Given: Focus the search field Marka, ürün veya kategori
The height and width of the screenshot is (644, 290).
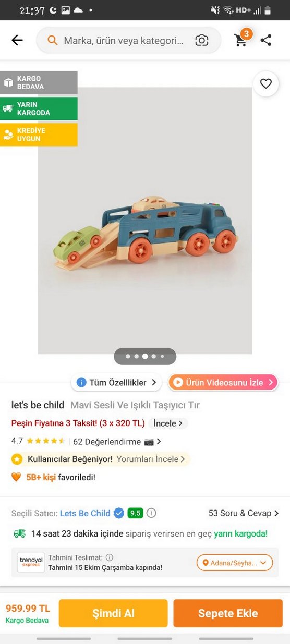Looking at the screenshot, I should click(124, 40).
